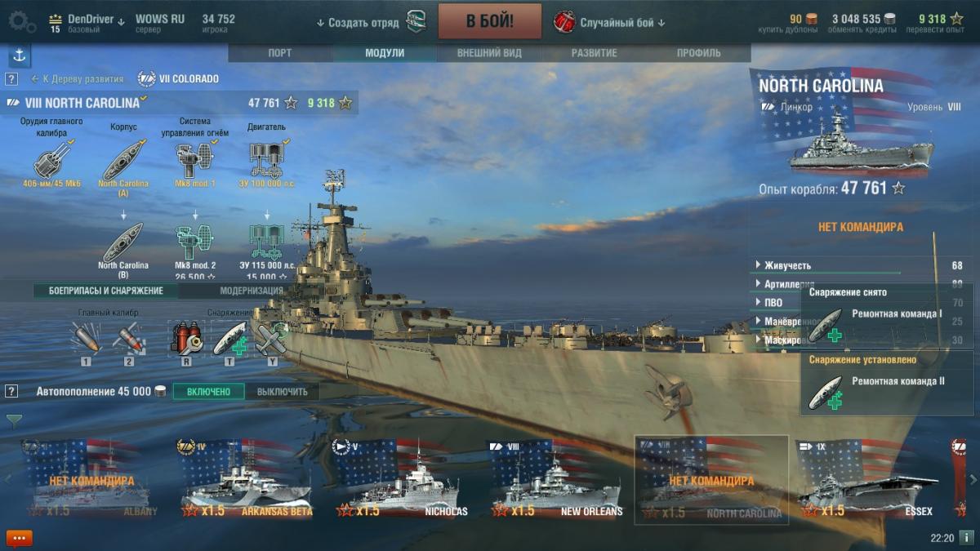Choose the spotter aircraft consumable slot Y
This screenshot has width=980, height=551.
pos(272,338)
